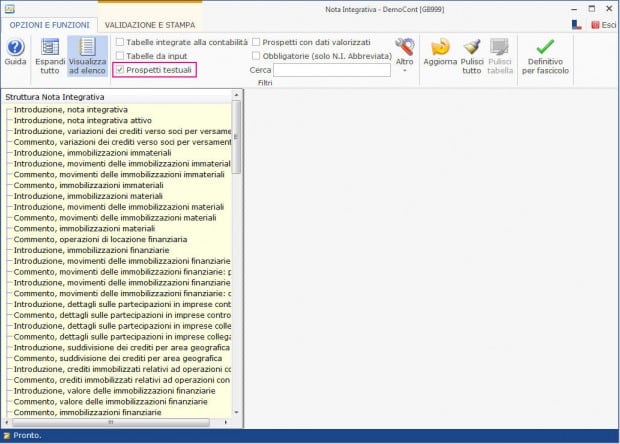
Task: Uncheck Prospetti testuali checkbox
Action: click(x=120, y=70)
